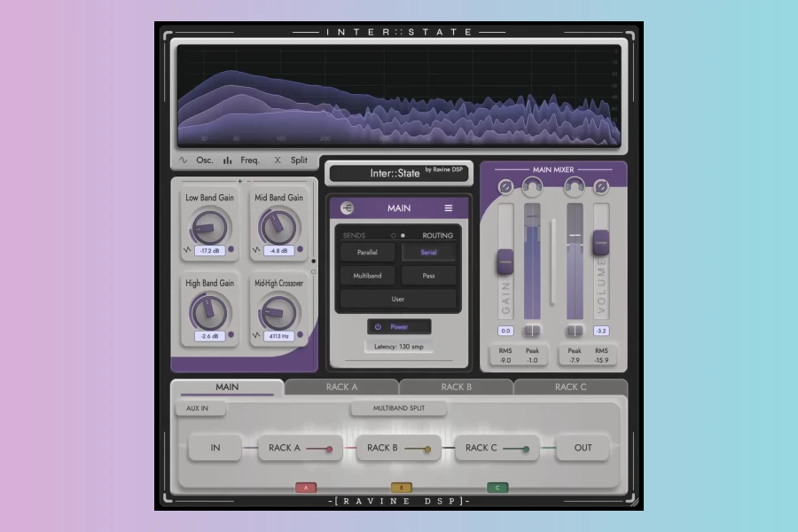Click the modulation wave icon under Mid Band Gain
The width and height of the screenshot is (798, 532).
256,250
